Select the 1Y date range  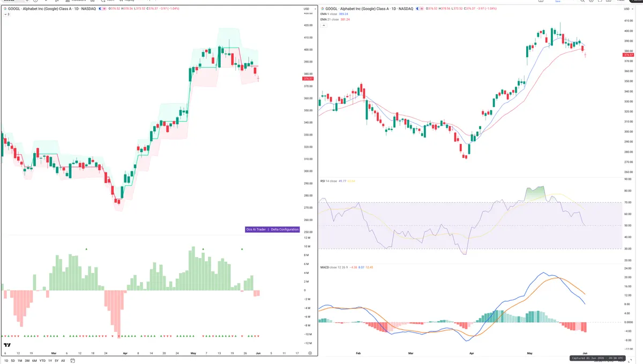(50, 361)
